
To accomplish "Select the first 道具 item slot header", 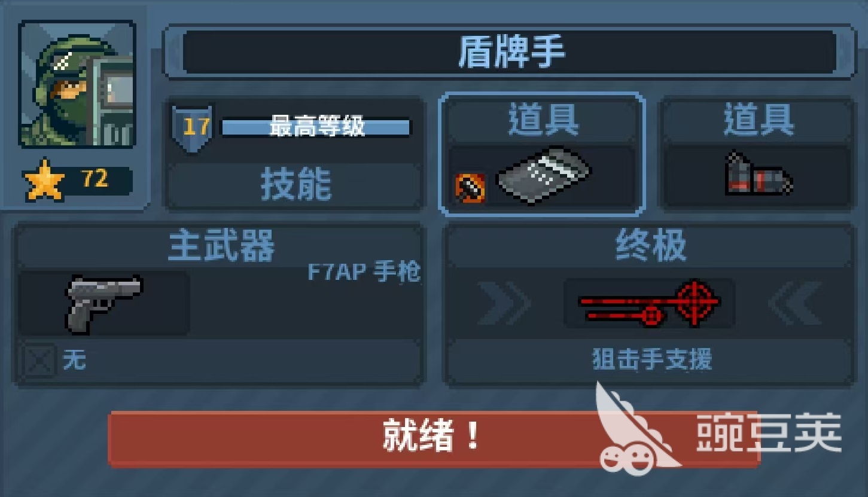I will [x=543, y=120].
